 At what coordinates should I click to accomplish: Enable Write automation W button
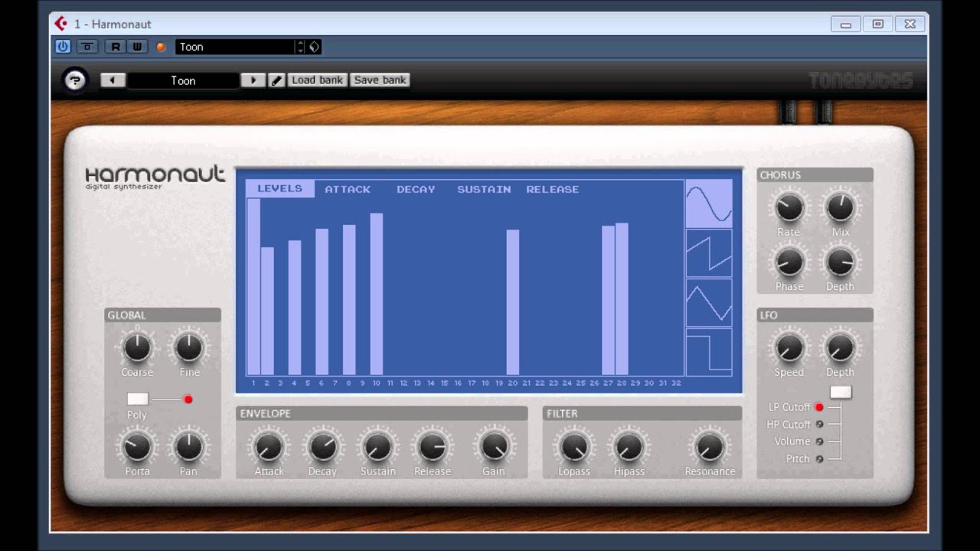coord(137,47)
